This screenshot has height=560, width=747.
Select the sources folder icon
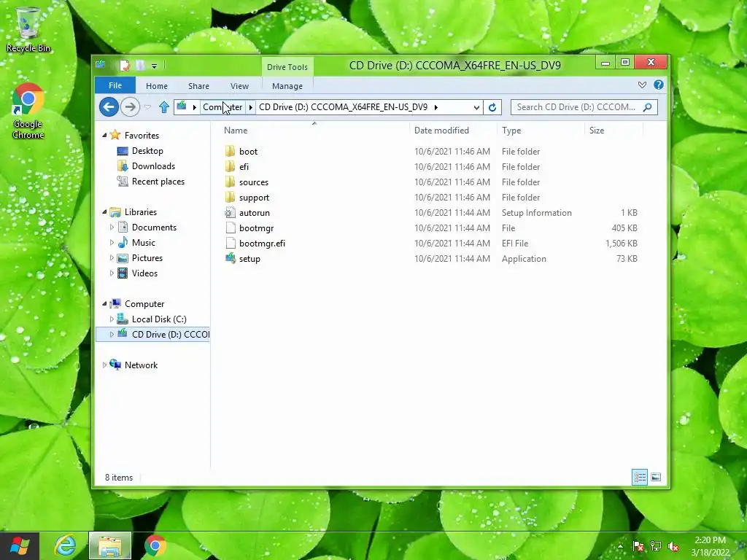click(230, 182)
